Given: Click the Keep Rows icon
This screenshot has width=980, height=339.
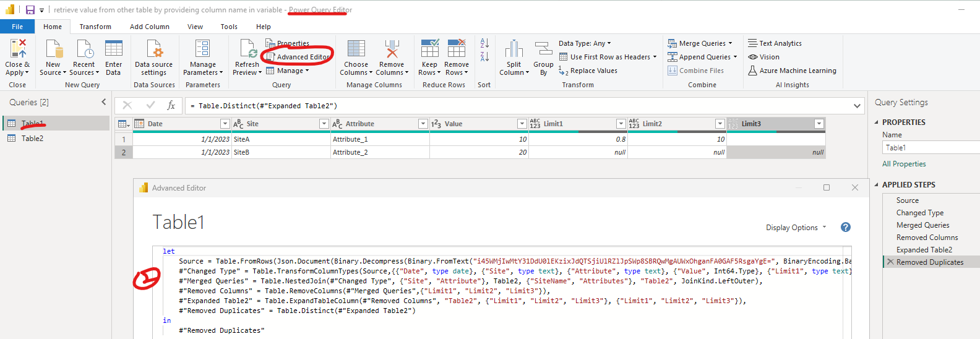Looking at the screenshot, I should click(x=429, y=49).
